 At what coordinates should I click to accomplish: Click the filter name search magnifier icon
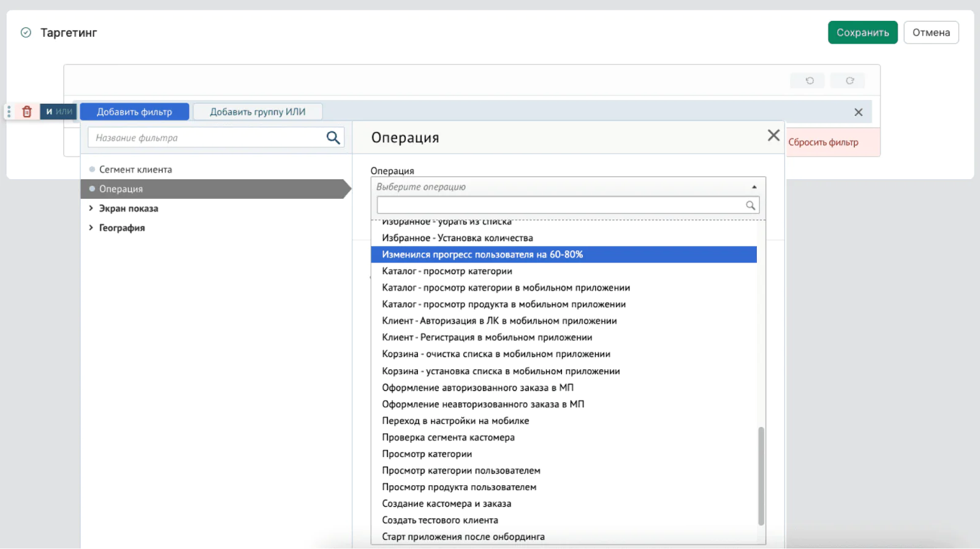tap(333, 137)
